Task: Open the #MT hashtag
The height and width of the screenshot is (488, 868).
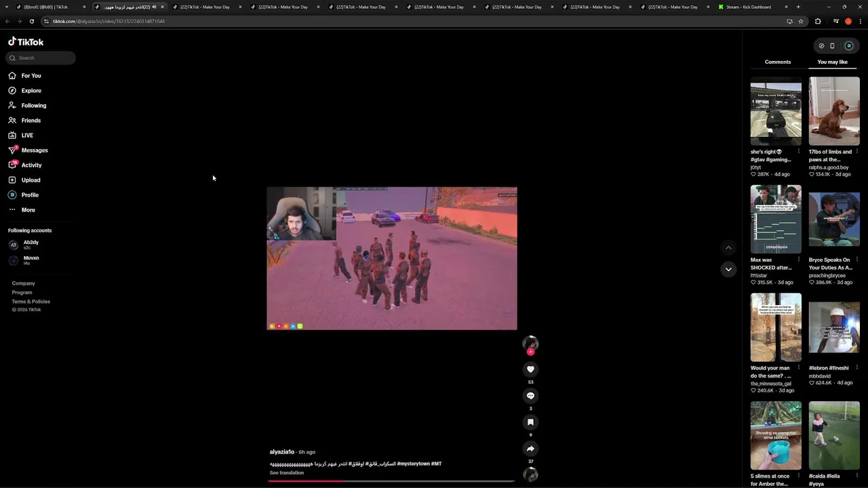Action: coord(436,464)
